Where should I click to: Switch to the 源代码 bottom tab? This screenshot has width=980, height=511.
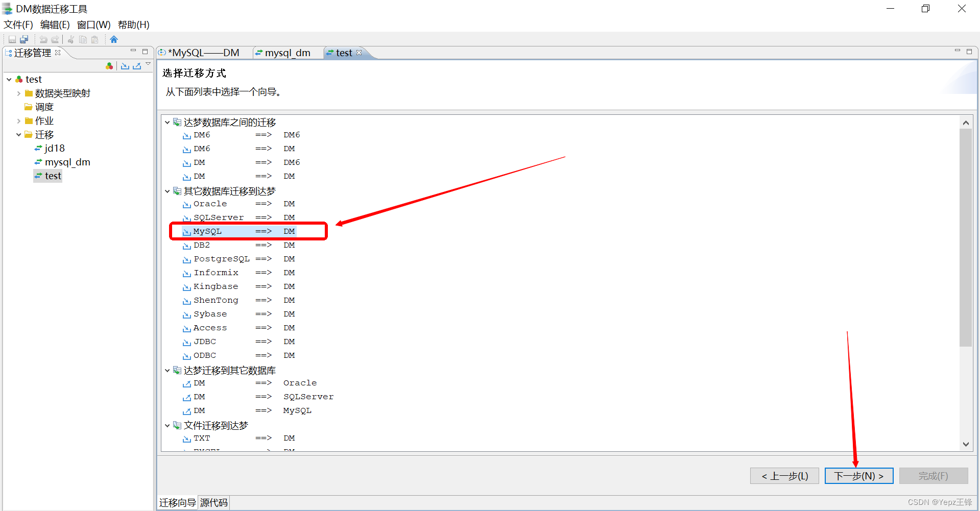tap(213, 503)
